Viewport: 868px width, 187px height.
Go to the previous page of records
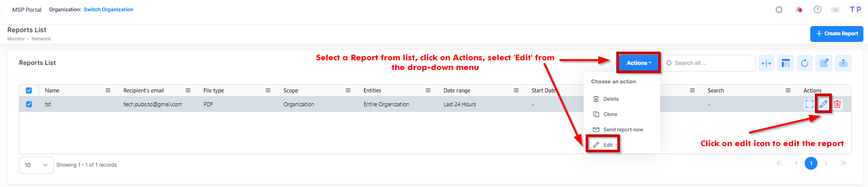[x=796, y=163]
